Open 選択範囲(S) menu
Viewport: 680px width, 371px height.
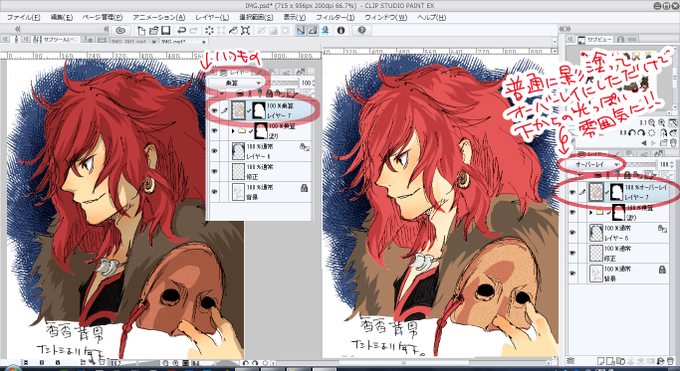click(256, 17)
